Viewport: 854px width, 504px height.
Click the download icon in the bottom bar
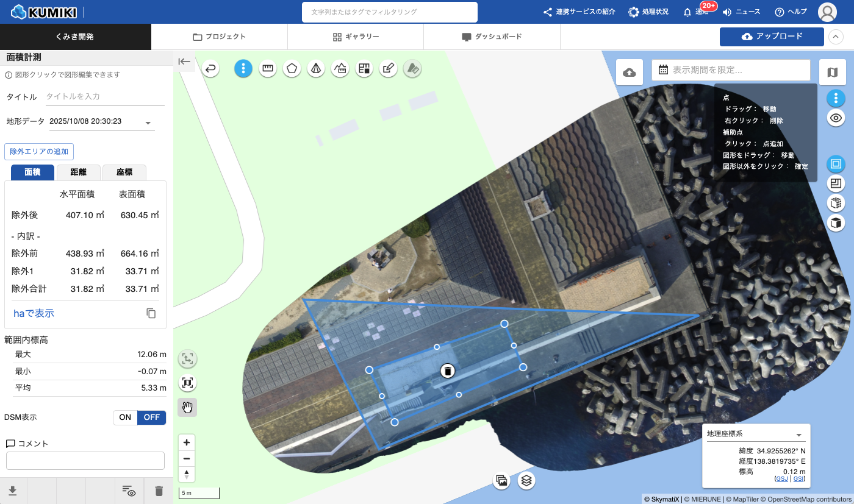point(13,491)
